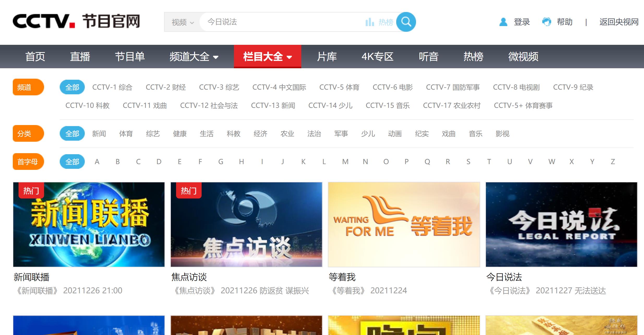Expand the 频道大全 dropdown menu
Viewport: 644px width, 335px height.
pos(194,57)
